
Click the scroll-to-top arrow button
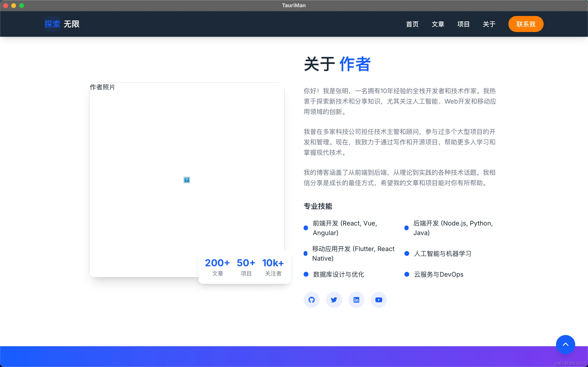click(x=565, y=344)
